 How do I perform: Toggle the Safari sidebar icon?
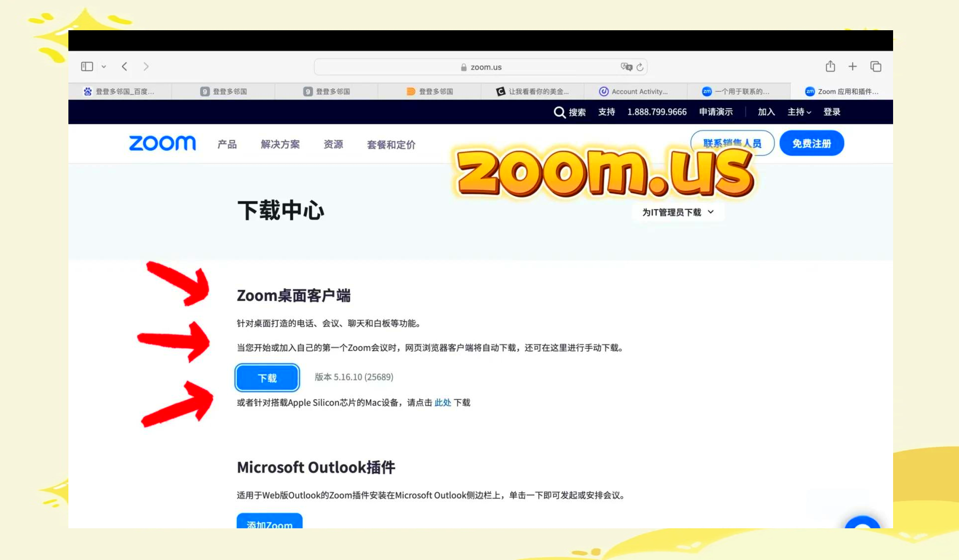pos(87,66)
